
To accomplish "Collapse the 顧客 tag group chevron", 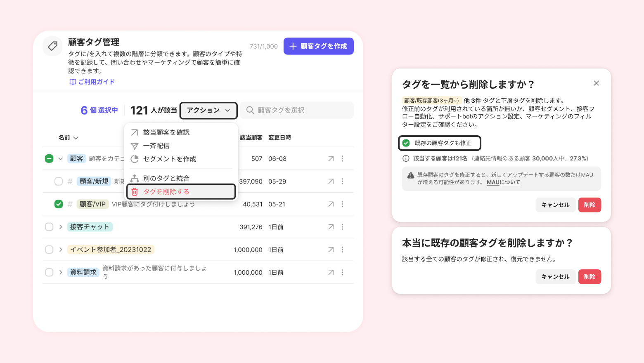I will [61, 159].
